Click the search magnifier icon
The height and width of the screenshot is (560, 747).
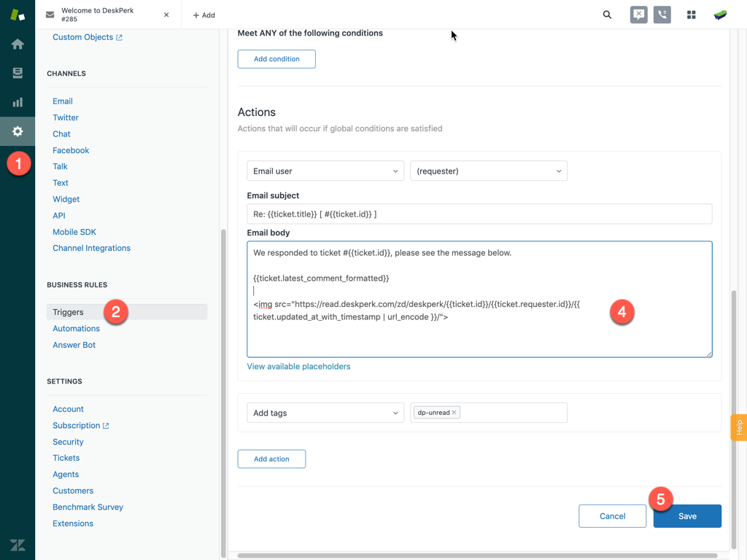(607, 15)
